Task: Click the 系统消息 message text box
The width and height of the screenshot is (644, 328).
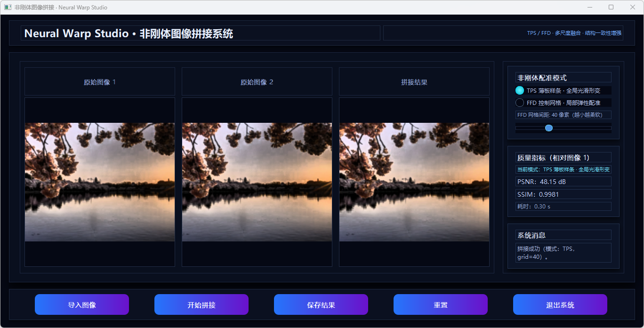Action: pyautogui.click(x=563, y=253)
